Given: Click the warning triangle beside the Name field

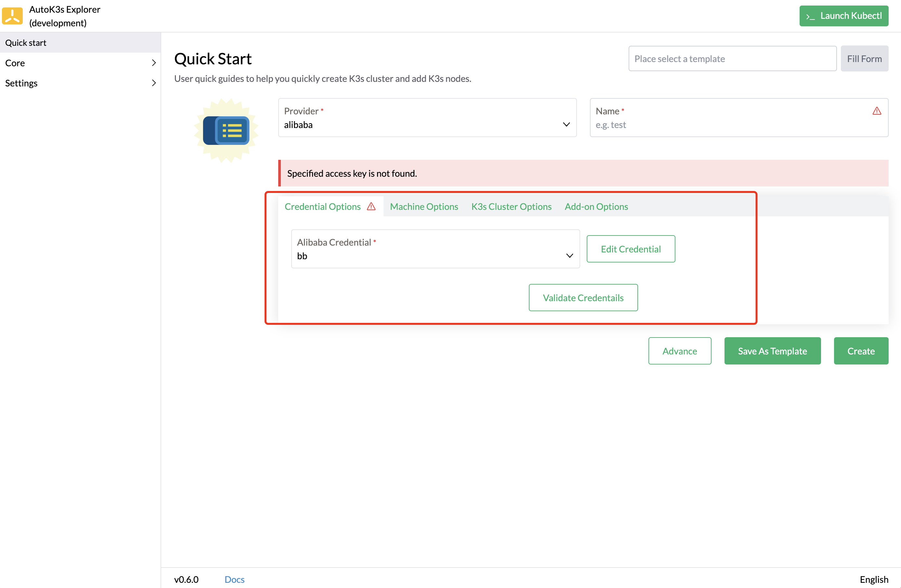Looking at the screenshot, I should pos(877,111).
